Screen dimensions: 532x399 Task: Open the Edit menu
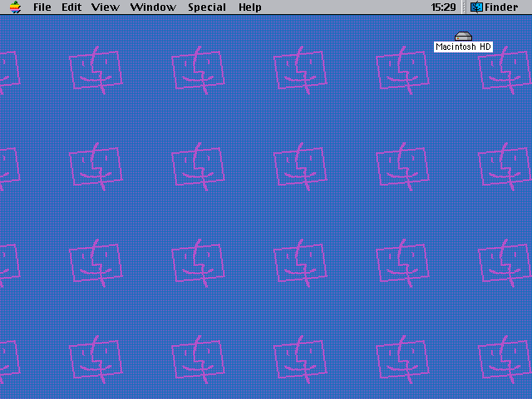click(71, 7)
